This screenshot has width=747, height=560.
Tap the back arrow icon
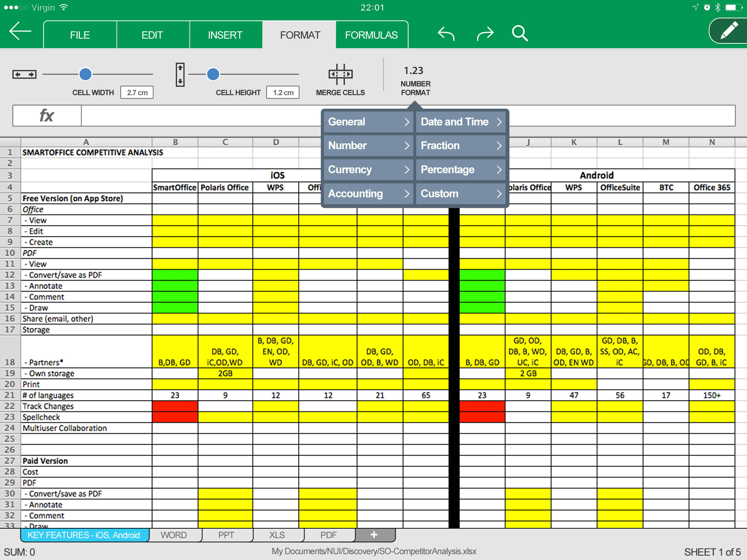(20, 32)
